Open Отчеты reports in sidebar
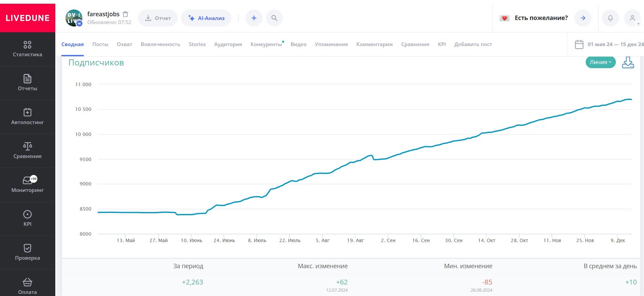The image size is (644, 296). click(27, 83)
